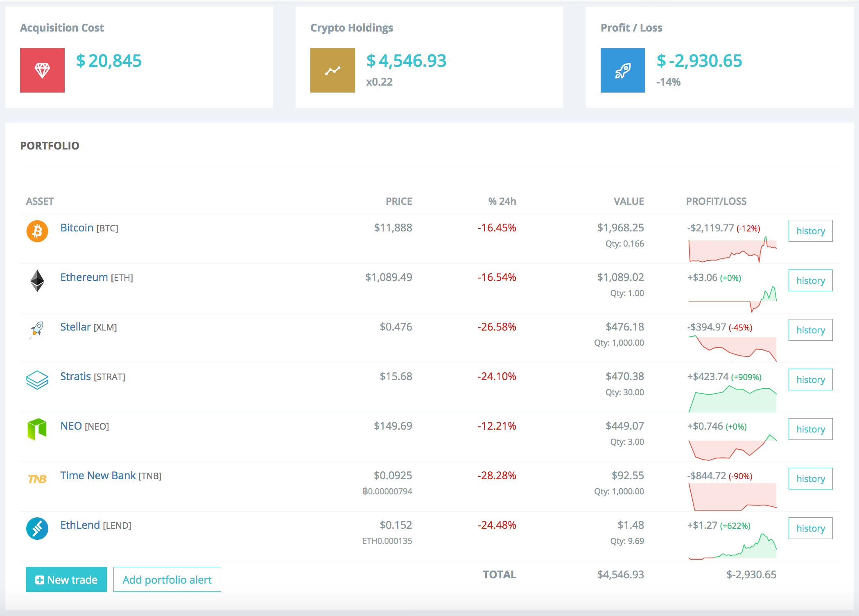
Task: Click the blue rocket Profit/Loss icon
Action: pos(622,70)
